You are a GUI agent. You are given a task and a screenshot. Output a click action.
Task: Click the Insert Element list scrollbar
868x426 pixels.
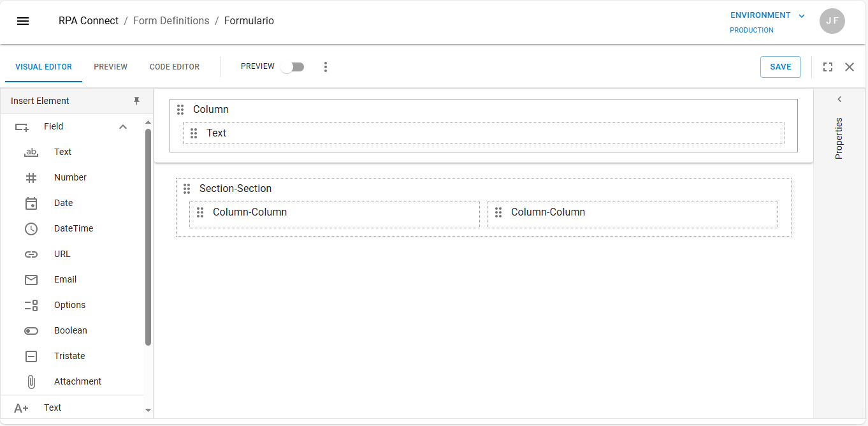click(x=148, y=236)
